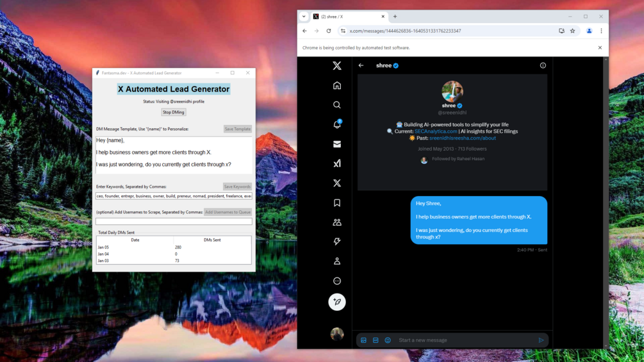Open More circle icon in sidebar

click(337, 281)
